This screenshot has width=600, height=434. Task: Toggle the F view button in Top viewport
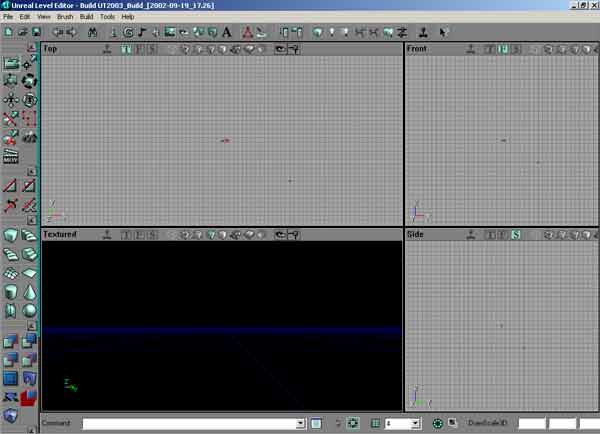[139, 49]
